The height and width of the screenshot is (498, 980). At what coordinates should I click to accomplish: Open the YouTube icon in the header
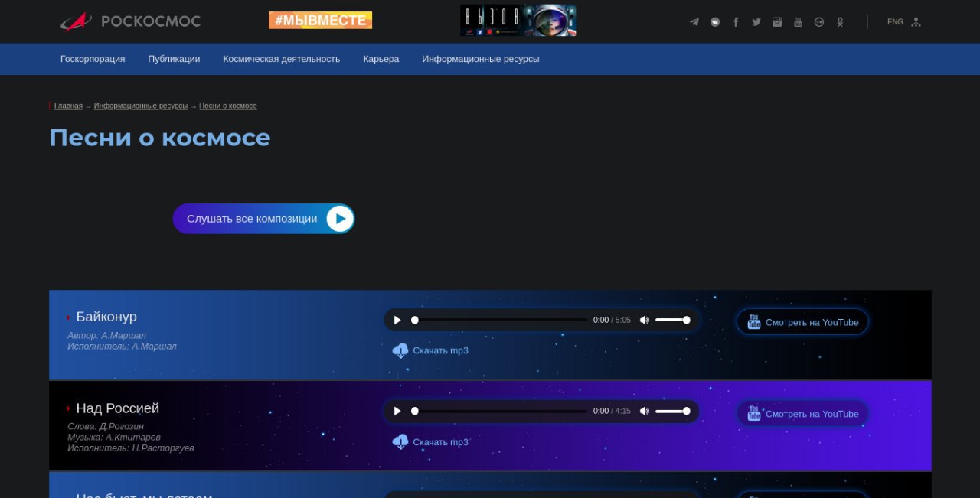click(x=798, y=22)
